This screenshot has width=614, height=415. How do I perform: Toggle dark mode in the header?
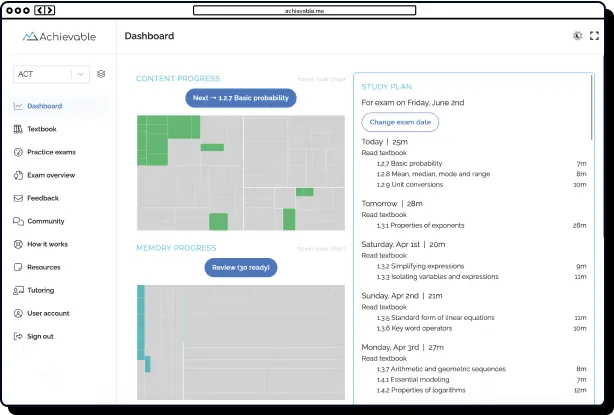pyautogui.click(x=577, y=36)
